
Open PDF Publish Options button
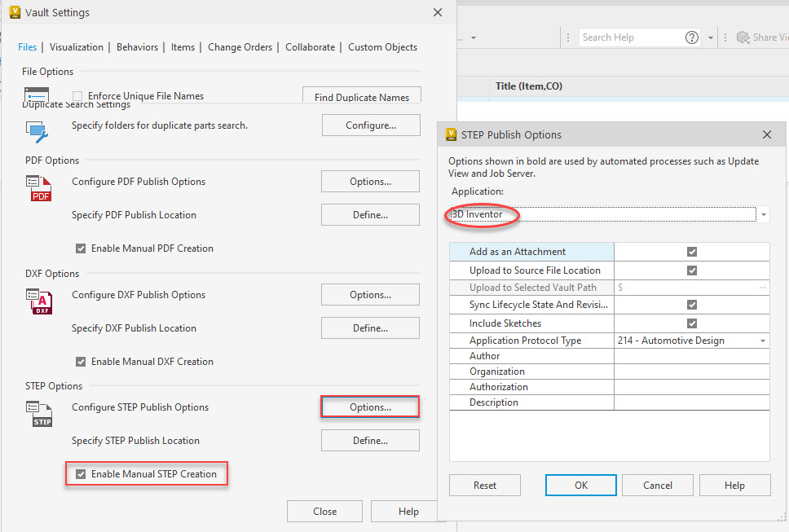tap(370, 182)
